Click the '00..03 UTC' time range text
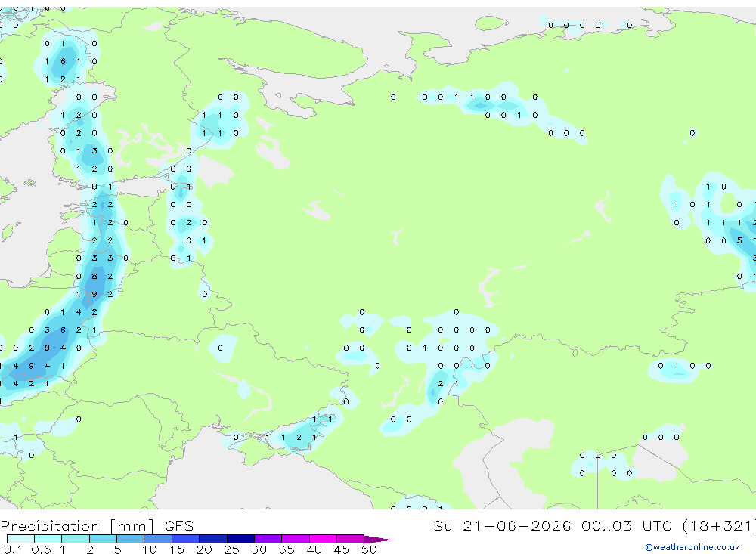This screenshot has width=756, height=554. (627, 525)
